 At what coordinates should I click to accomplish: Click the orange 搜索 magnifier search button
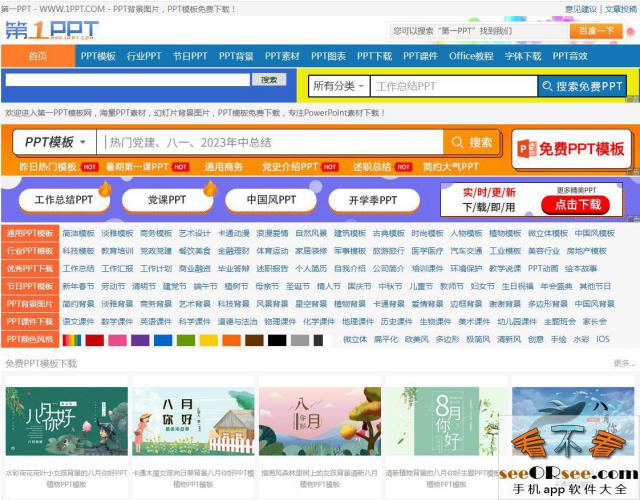point(471,143)
